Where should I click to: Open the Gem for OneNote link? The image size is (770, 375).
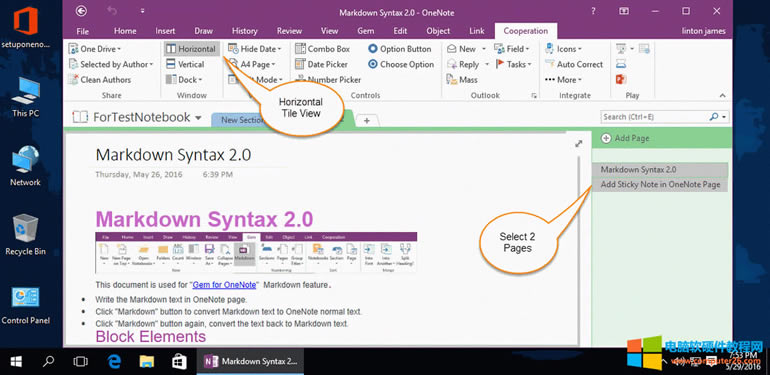tap(224, 285)
